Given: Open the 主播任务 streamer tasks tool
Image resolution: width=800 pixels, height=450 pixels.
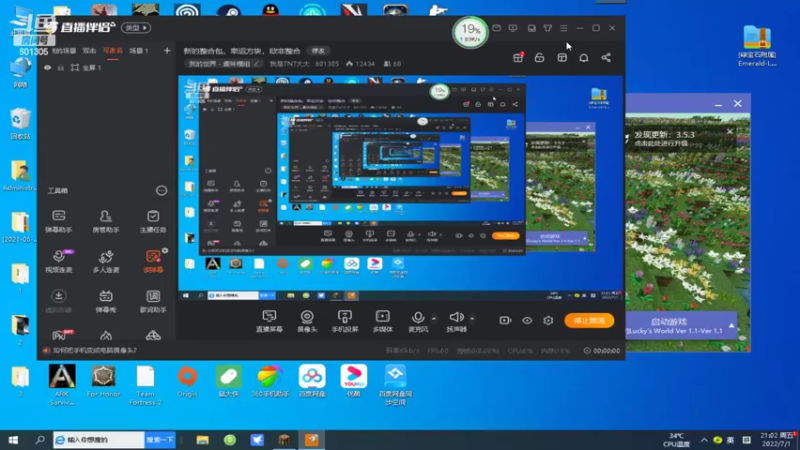Looking at the screenshot, I should click(153, 221).
